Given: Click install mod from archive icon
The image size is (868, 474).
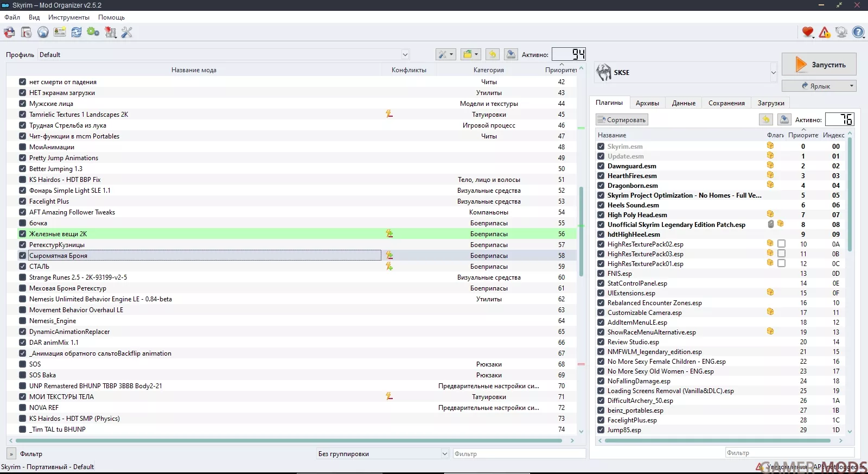Looking at the screenshot, I should pos(26,33).
